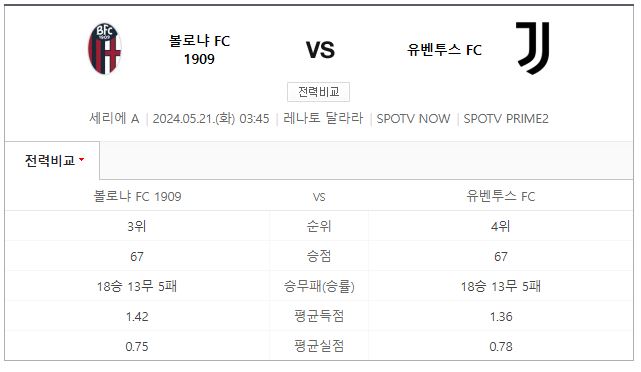Expand the red arrow next to 전력비교 tab
Viewport: 641px width, 372px height.
[81, 159]
